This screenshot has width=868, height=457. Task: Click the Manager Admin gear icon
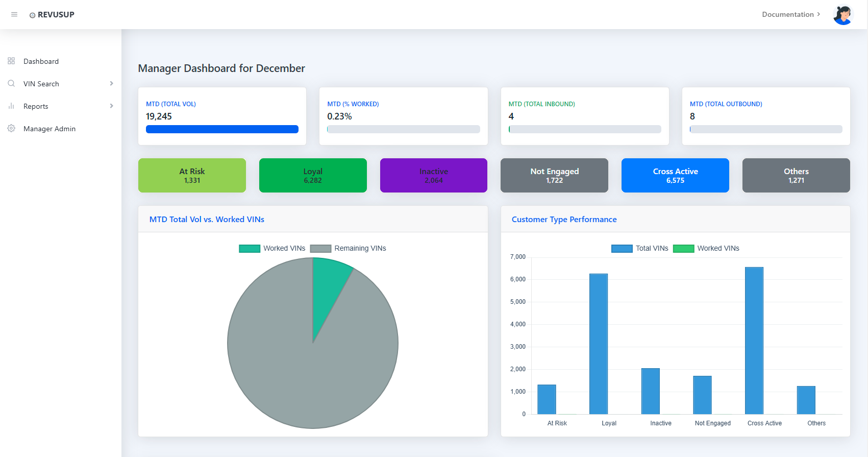tap(11, 129)
